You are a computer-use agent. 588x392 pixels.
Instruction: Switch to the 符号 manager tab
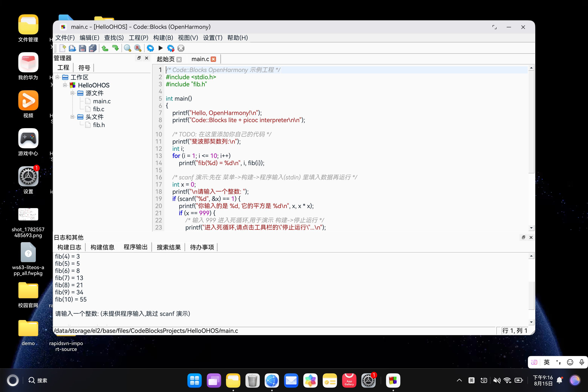coord(84,68)
